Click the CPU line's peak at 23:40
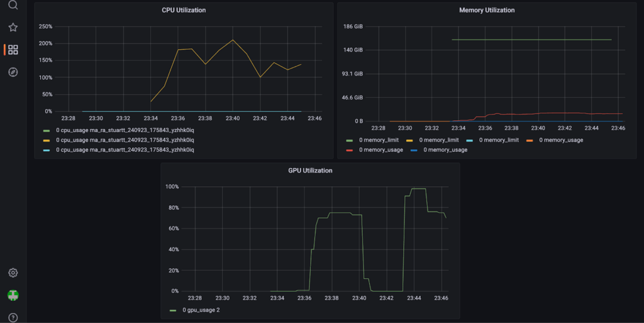Screen dimensions: 644x323 (233, 40)
